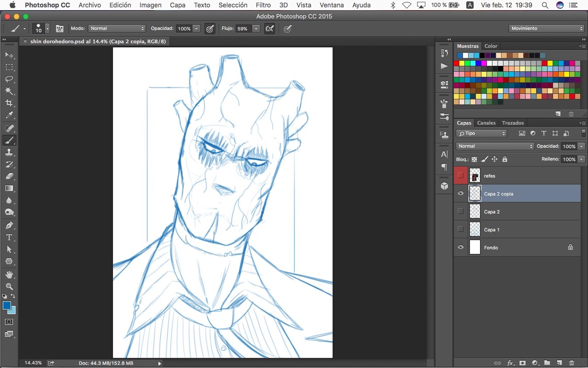Select the Zoom tool
Image resolution: width=588 pixels, height=368 pixels.
(x=9, y=287)
